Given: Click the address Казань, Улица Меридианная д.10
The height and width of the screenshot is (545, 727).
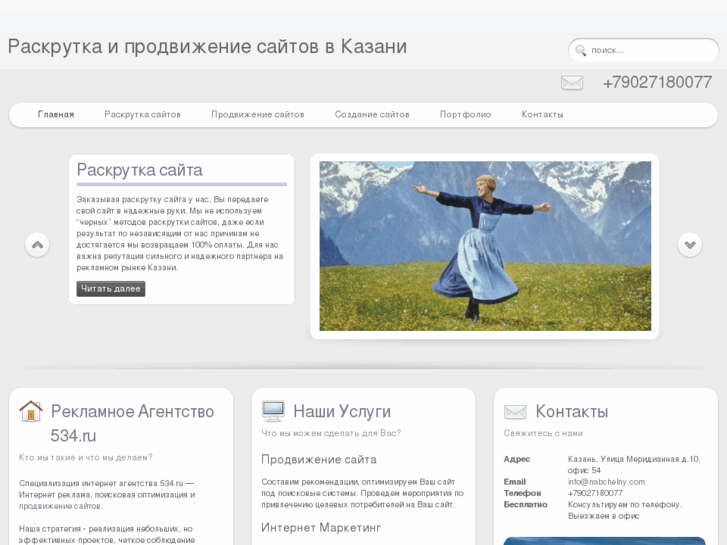Looking at the screenshot, I should 634,459.
